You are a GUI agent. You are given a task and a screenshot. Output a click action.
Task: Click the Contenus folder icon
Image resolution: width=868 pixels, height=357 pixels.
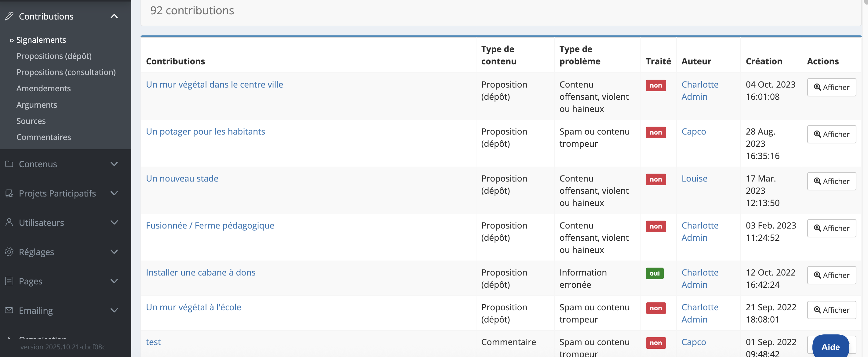pos(9,164)
